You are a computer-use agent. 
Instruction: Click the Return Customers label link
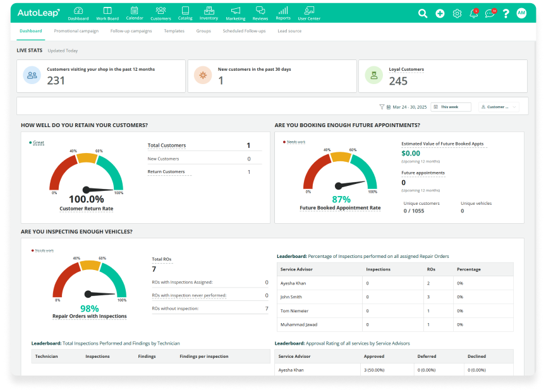[166, 172]
